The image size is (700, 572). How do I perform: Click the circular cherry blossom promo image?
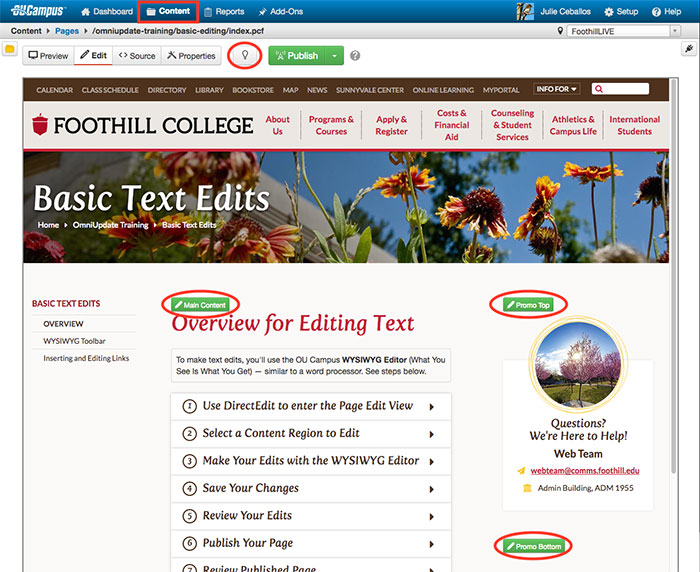[x=578, y=365]
